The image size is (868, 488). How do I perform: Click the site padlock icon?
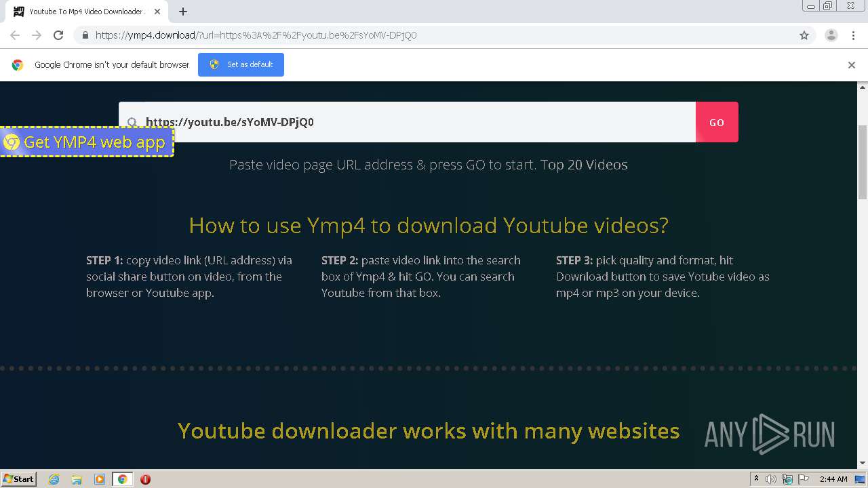[85, 35]
